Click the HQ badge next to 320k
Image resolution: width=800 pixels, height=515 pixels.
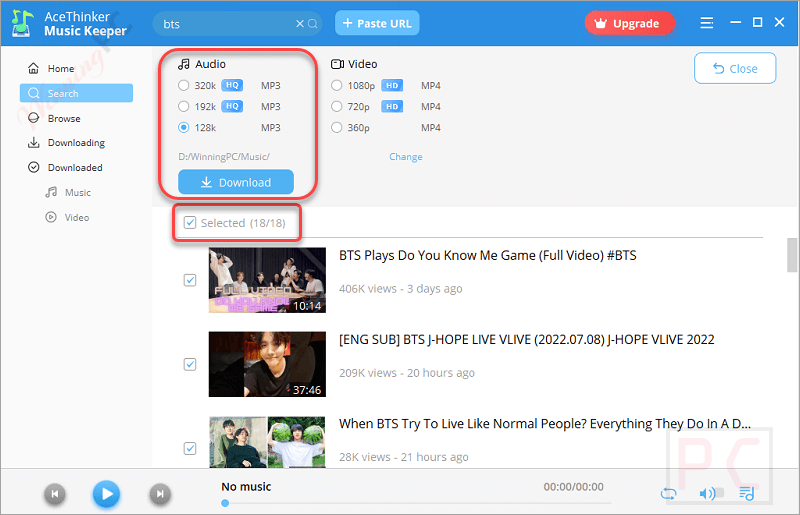[x=232, y=85]
